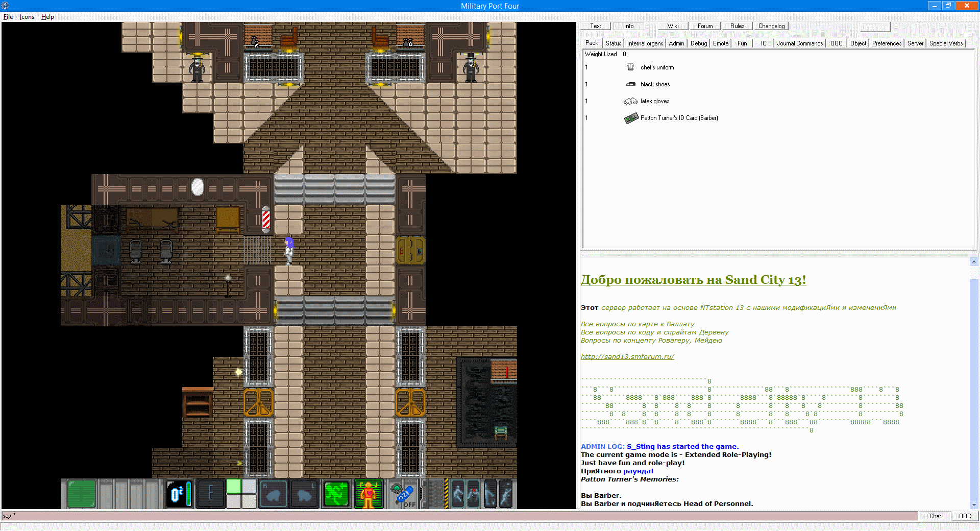The image size is (980, 531).
Task: Switch to the Status tab
Action: click(x=614, y=43)
